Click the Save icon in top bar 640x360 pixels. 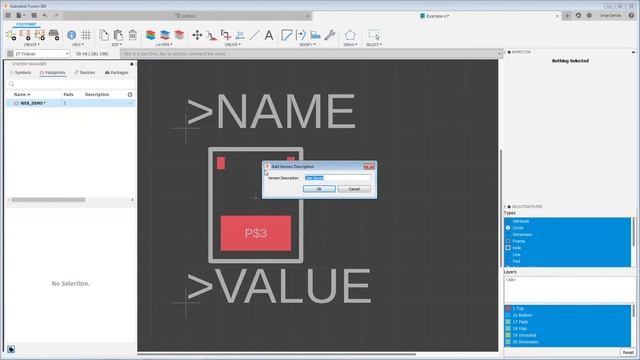[x=34, y=16]
